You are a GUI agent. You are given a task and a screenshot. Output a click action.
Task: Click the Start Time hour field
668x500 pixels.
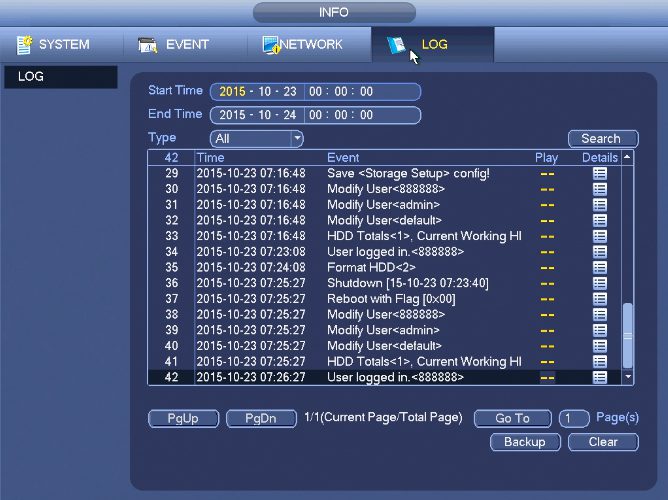(x=316, y=92)
